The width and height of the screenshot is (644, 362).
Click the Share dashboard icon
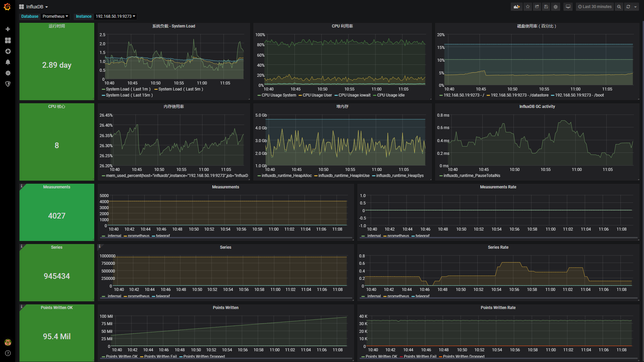(537, 7)
